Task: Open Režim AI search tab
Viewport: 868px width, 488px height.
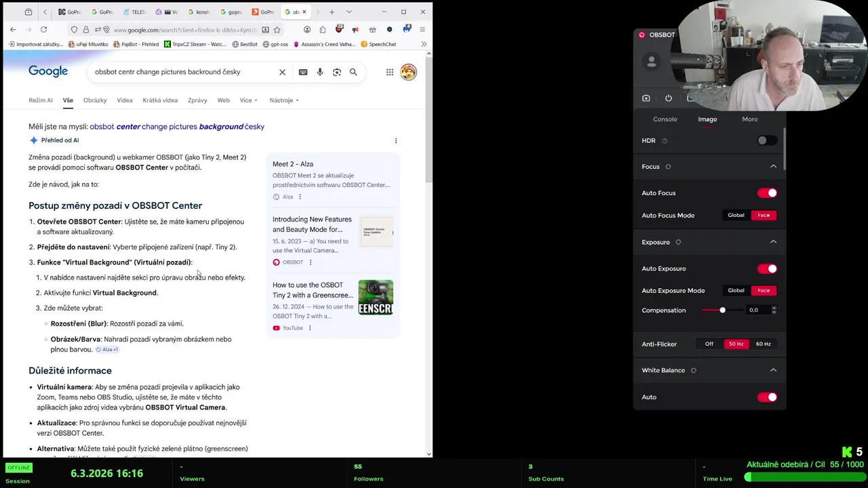Action: pyautogui.click(x=41, y=100)
